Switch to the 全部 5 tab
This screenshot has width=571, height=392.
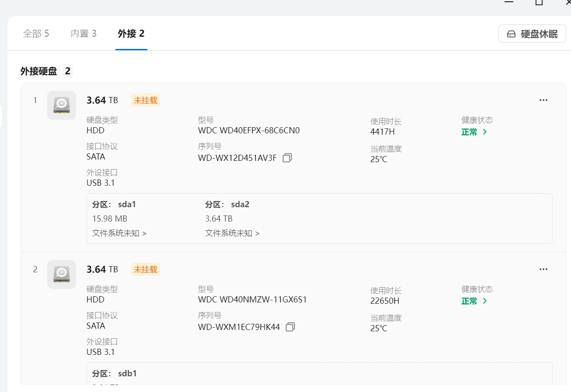point(36,34)
